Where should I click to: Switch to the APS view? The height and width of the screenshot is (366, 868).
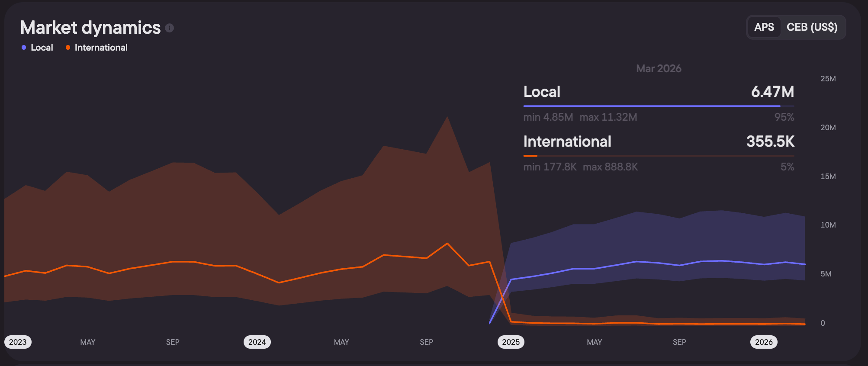tap(764, 27)
